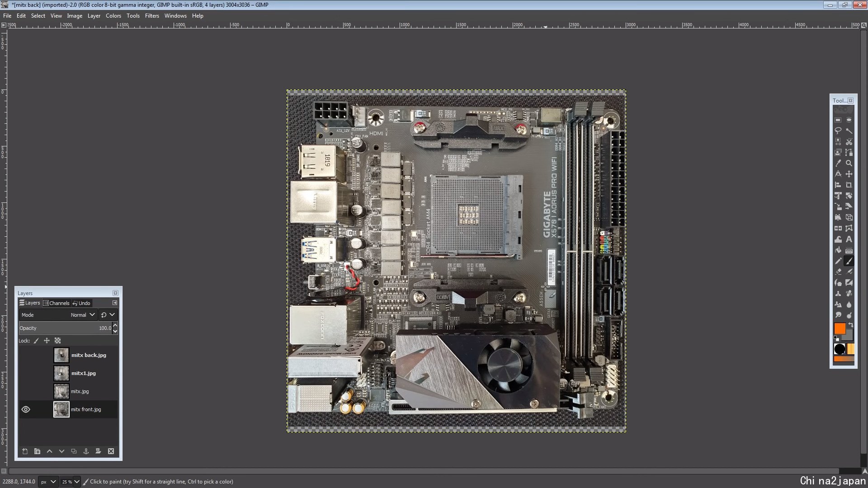
Task: Toggle lock pixels for the layer
Action: [36, 341]
